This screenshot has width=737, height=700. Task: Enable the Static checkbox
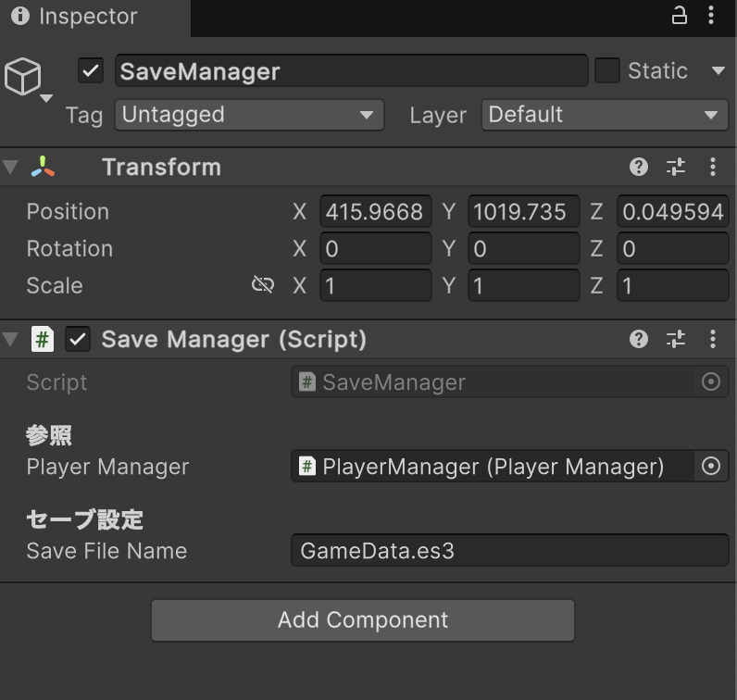(x=607, y=71)
